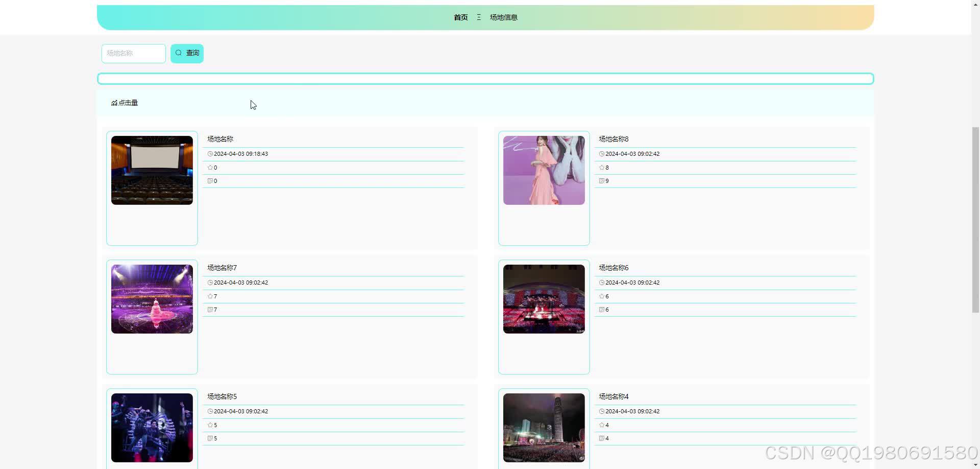Open the purple stage thumbnail of 场地名称7
Viewport: 980px width, 469px height.
[x=152, y=299]
